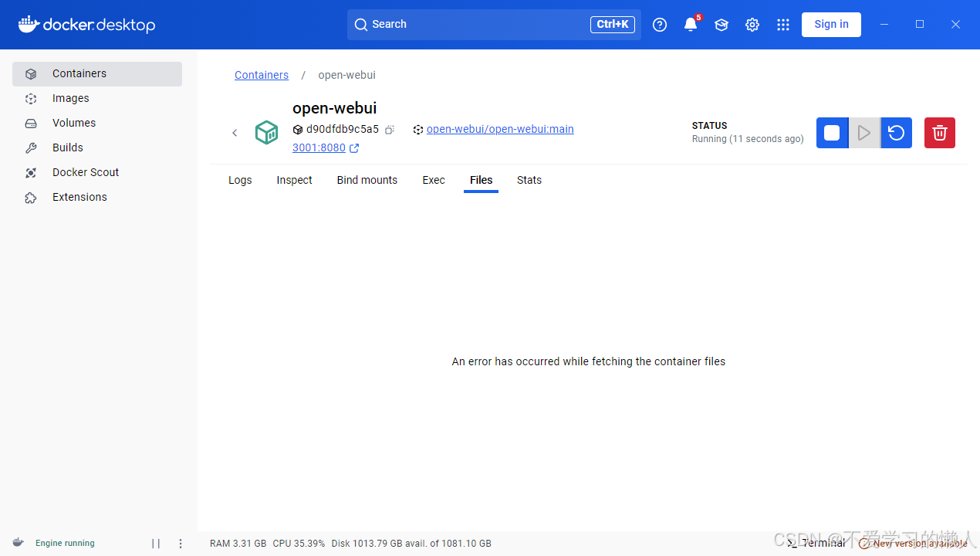Switch to the Inspect tab

295,180
